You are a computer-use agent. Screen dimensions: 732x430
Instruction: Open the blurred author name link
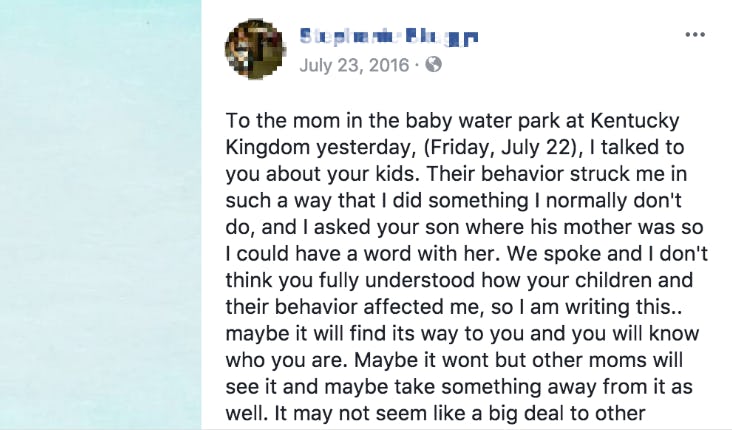coord(389,39)
